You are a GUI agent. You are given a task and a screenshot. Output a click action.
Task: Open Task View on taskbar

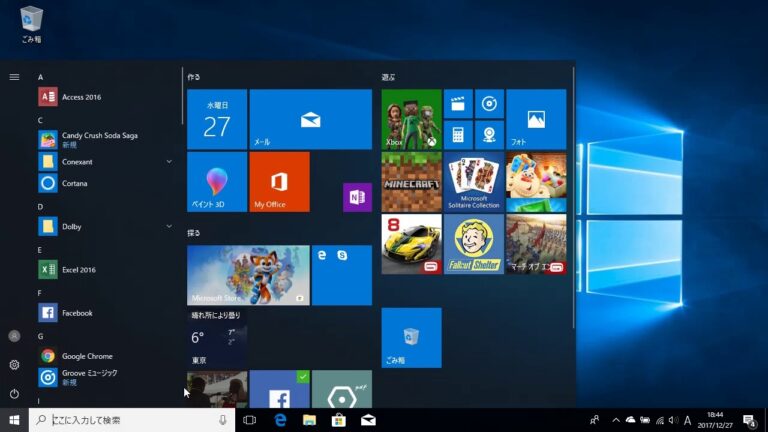click(250, 420)
